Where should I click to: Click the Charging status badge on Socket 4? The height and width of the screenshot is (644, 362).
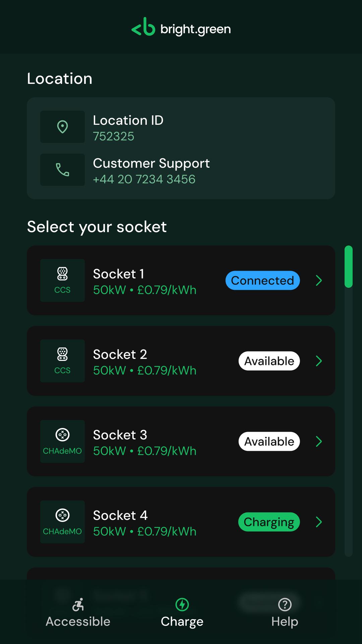[269, 522]
